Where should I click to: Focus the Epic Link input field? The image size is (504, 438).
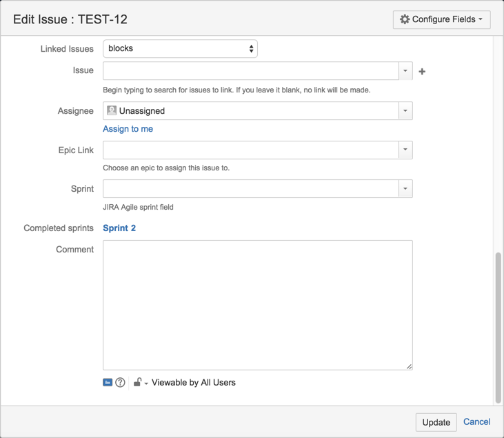(250, 150)
